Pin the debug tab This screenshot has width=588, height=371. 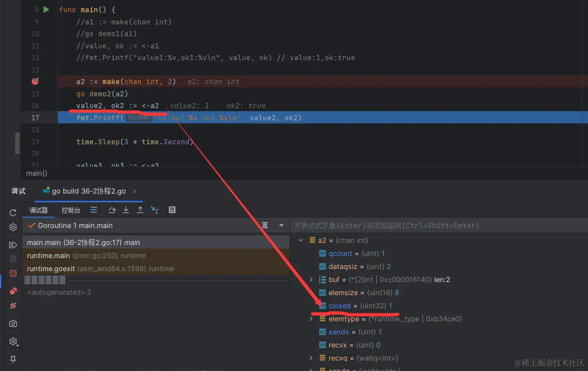[x=13, y=359]
